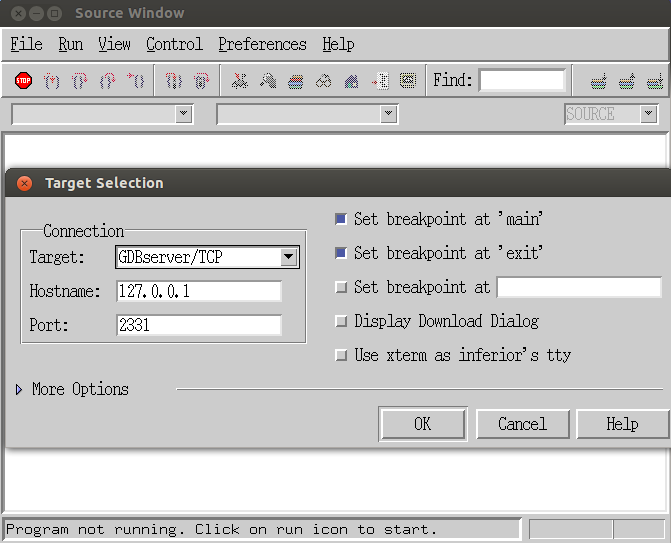Viewport: 671px width, 543px height.
Task: Click the red Stop icon in toolbar
Action: [23, 81]
